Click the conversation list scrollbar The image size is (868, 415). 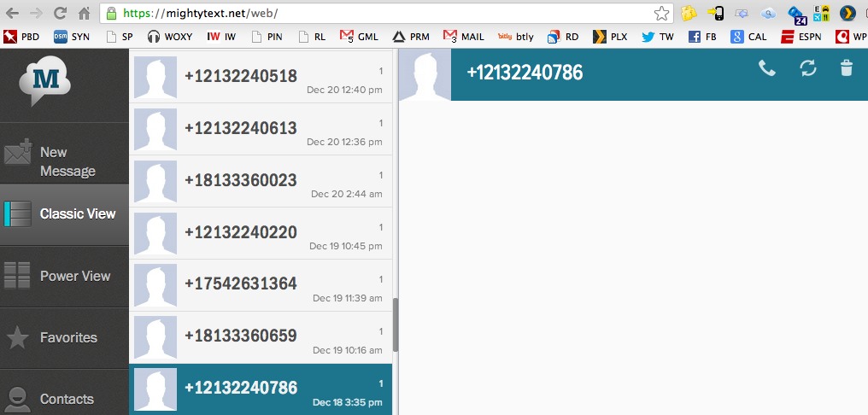[396, 324]
